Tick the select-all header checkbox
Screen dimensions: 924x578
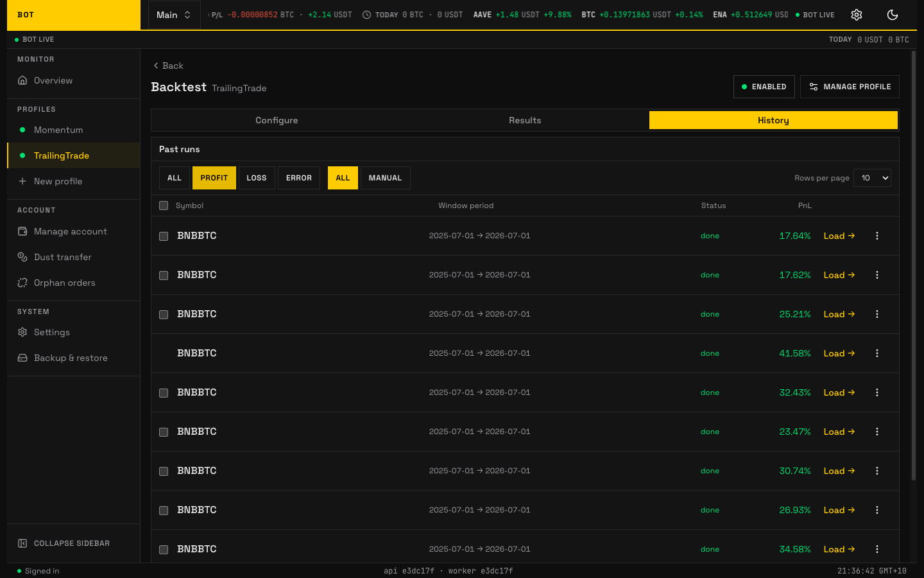tap(164, 206)
